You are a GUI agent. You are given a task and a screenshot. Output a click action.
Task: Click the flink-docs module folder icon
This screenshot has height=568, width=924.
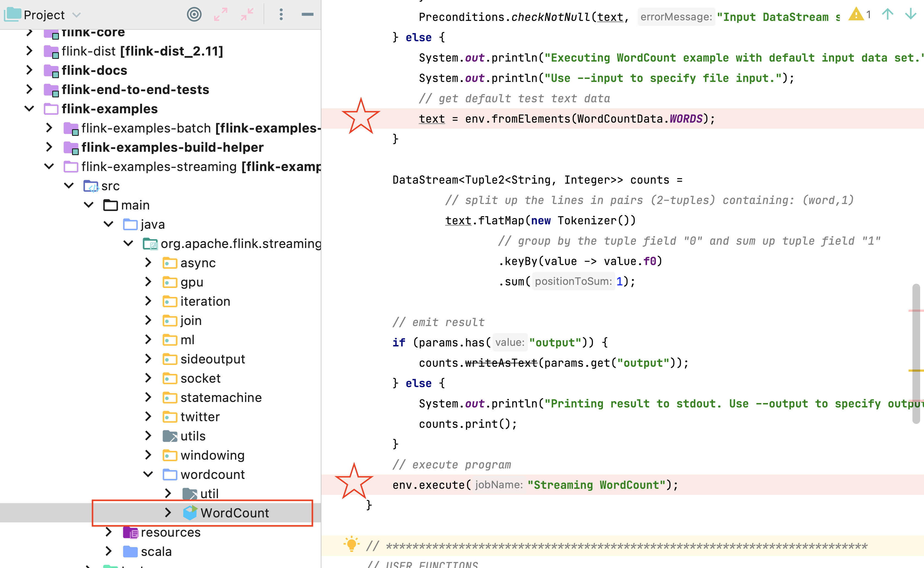51,71
